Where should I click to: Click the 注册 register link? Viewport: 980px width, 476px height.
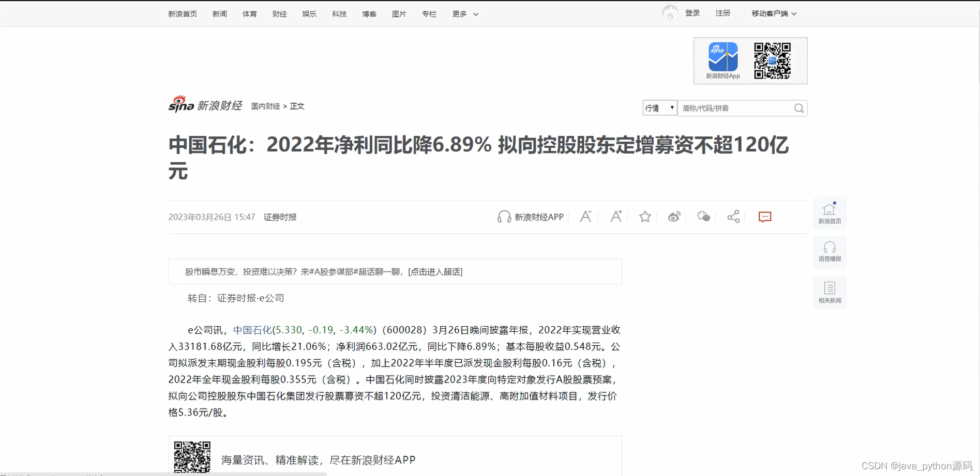723,13
